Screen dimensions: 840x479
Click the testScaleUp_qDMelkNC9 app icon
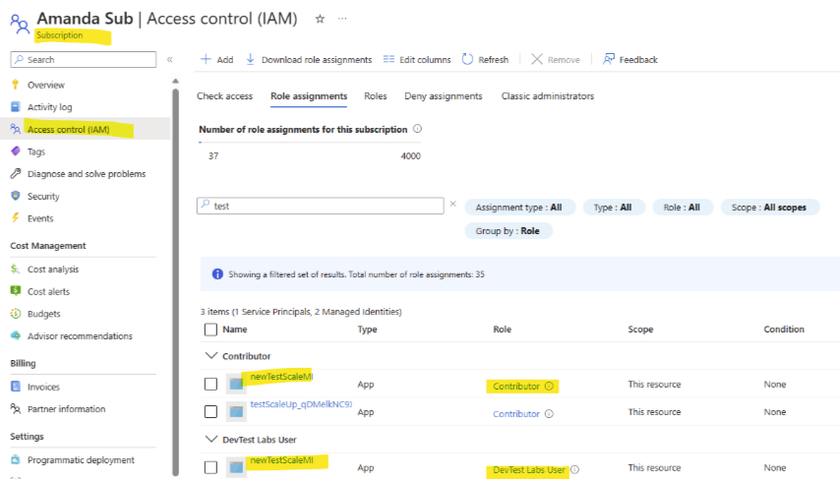(236, 411)
